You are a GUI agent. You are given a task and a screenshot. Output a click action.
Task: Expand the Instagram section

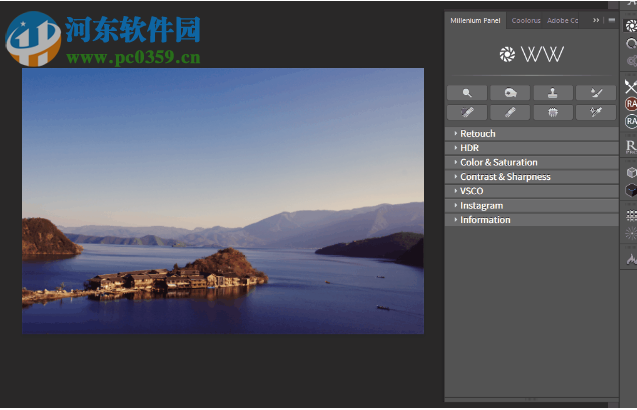click(531, 206)
